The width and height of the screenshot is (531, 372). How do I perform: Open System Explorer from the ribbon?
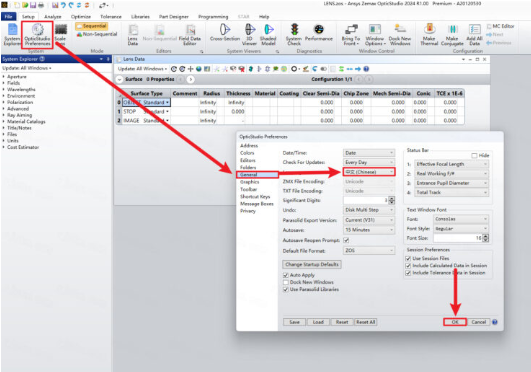(x=12, y=35)
